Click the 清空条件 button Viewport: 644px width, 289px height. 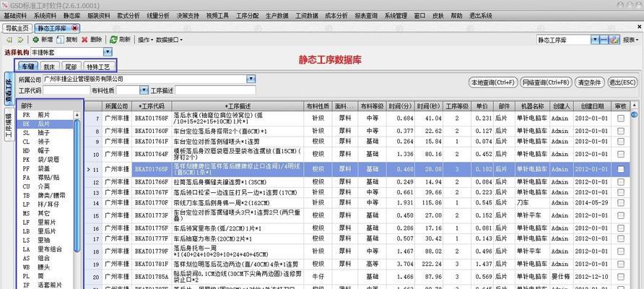[589, 82]
